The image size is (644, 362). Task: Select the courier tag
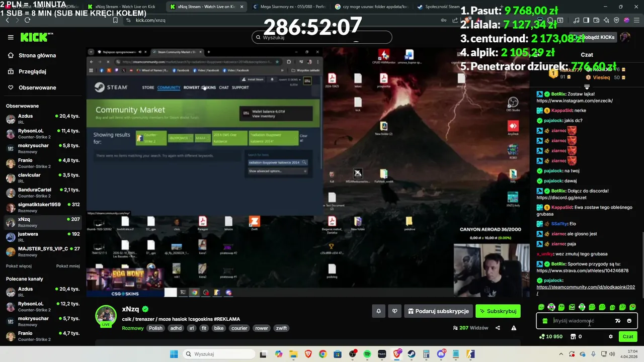tap(239, 328)
